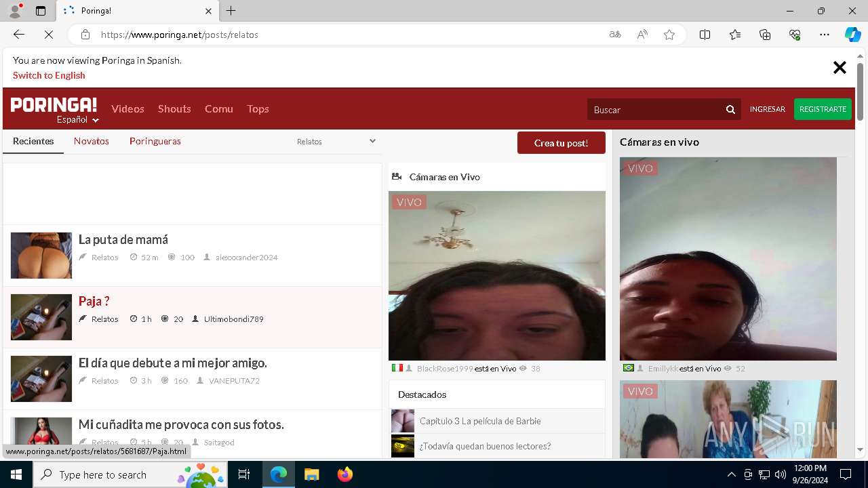868x488 pixels.
Task: Open read aloud icon in address bar
Action: tap(642, 35)
